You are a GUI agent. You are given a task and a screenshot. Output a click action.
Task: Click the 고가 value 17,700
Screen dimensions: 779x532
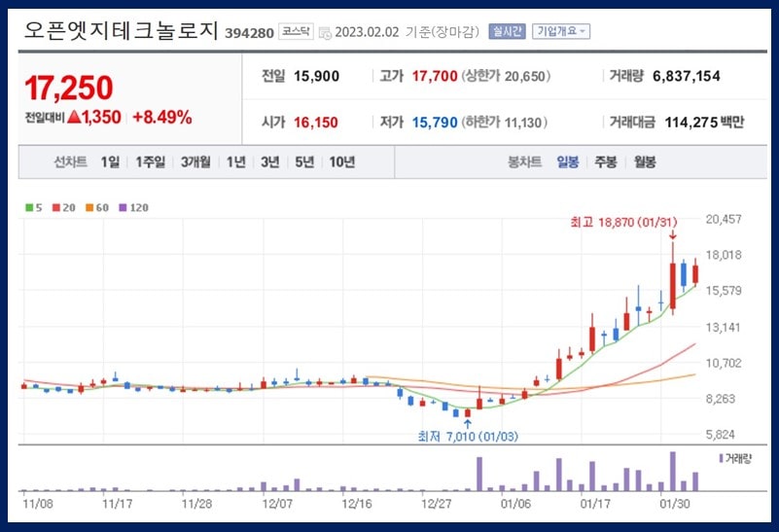tap(435, 76)
